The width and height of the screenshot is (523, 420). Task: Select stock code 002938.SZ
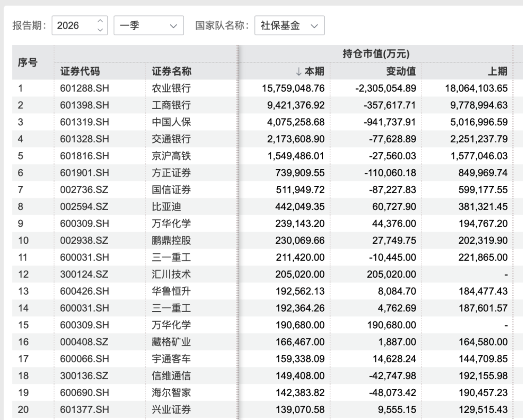tap(84, 241)
